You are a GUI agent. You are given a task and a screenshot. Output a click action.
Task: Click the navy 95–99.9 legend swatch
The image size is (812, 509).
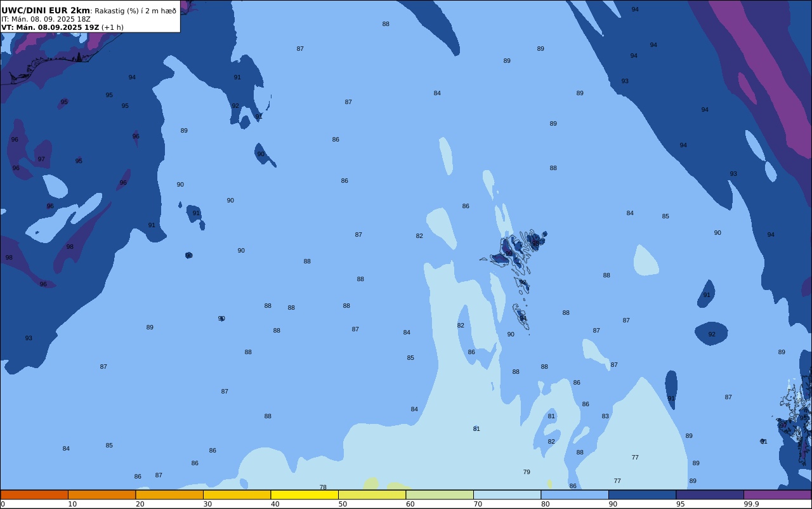(x=710, y=495)
